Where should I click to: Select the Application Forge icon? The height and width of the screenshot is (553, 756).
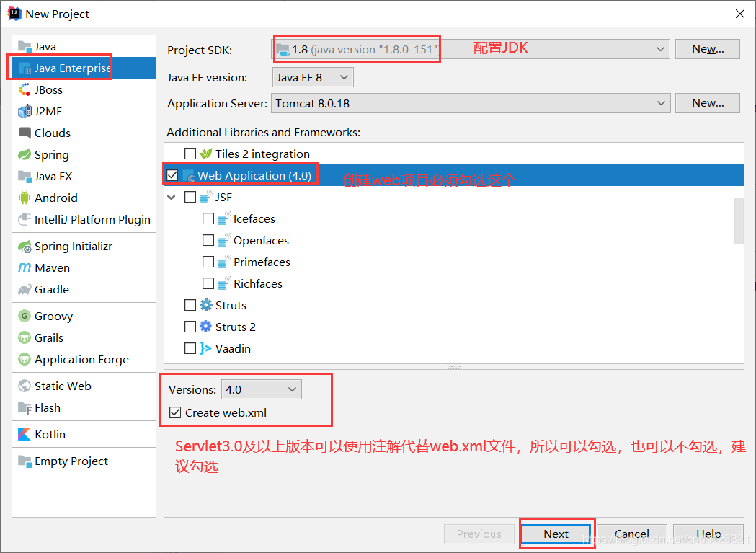25,360
